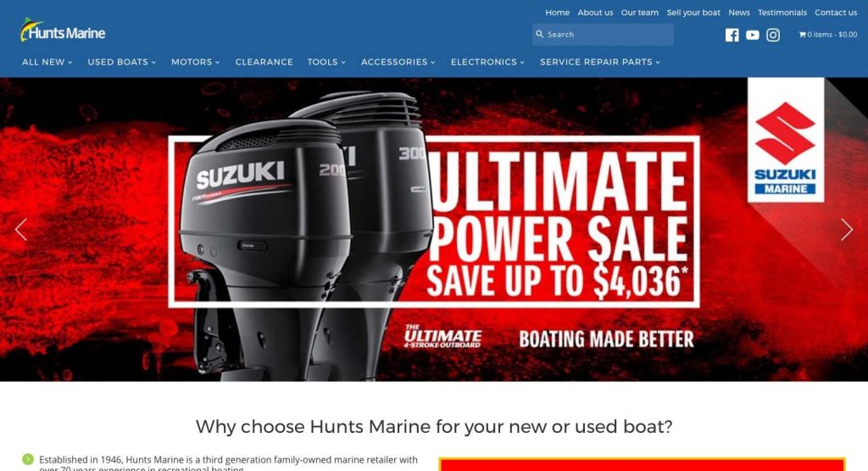
Task: Visit the Contact us page
Action: (x=835, y=12)
